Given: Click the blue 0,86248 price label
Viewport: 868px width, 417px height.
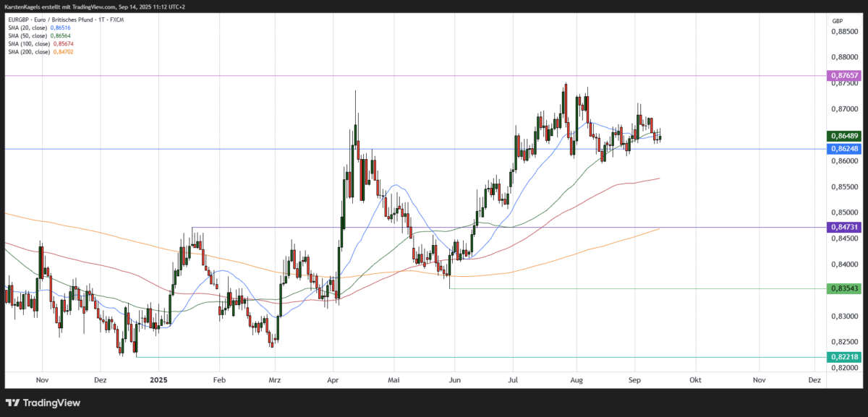Looking at the screenshot, I should pyautogui.click(x=844, y=148).
